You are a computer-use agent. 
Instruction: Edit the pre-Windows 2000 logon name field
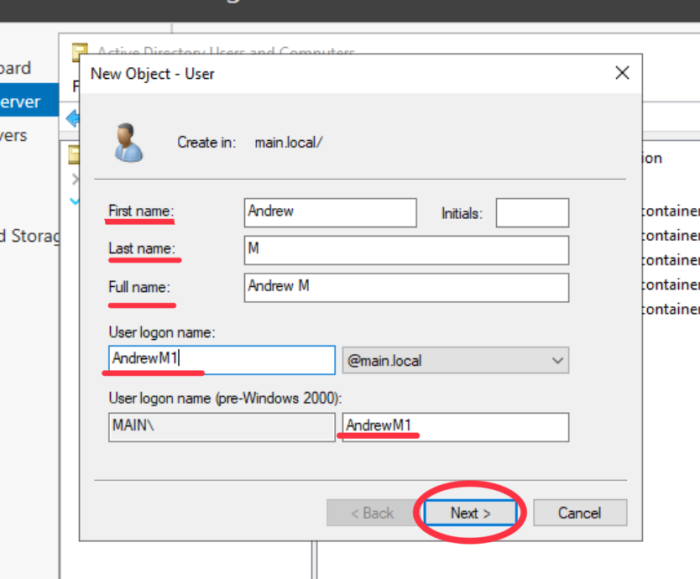click(x=455, y=427)
